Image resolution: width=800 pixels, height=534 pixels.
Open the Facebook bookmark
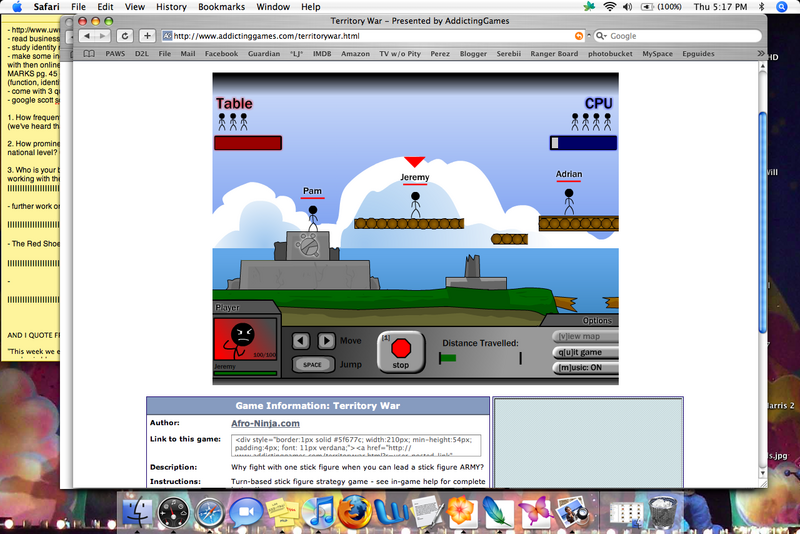pos(221,54)
